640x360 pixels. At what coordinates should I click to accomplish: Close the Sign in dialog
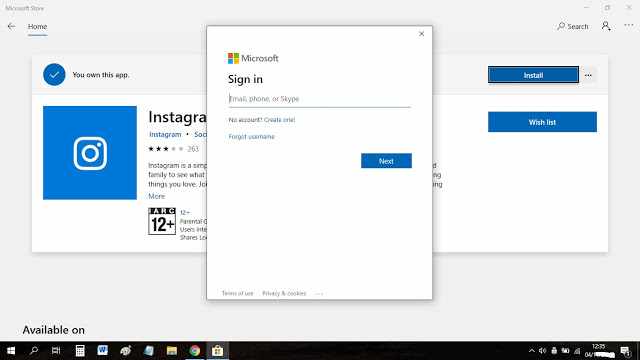[421, 34]
